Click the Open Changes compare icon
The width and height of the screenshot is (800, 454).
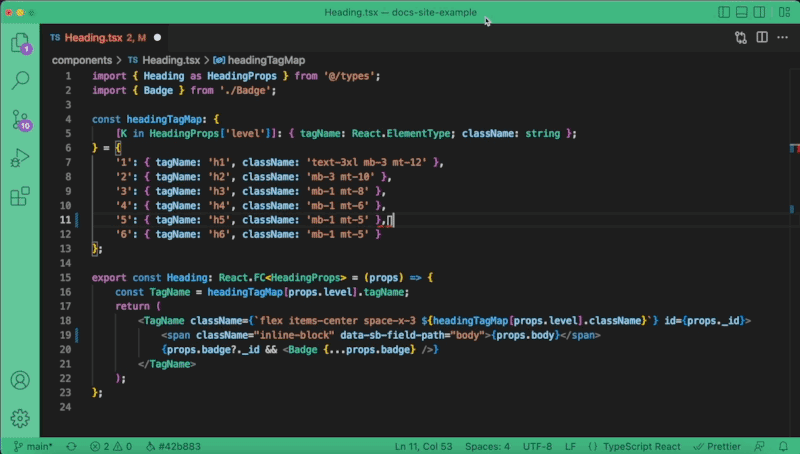[741, 38]
